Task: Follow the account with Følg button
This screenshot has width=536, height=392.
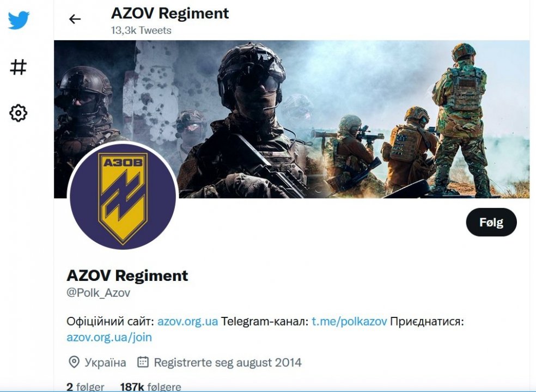Action: tap(491, 222)
